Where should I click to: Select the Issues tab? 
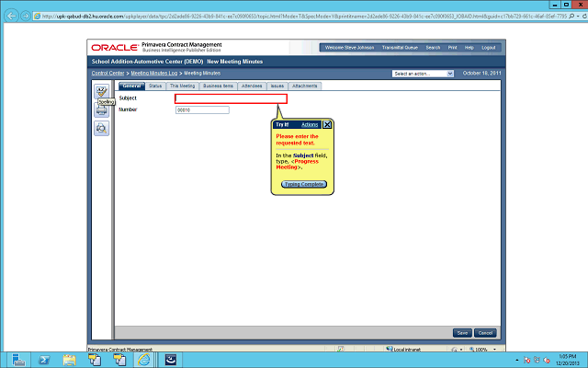pos(277,86)
